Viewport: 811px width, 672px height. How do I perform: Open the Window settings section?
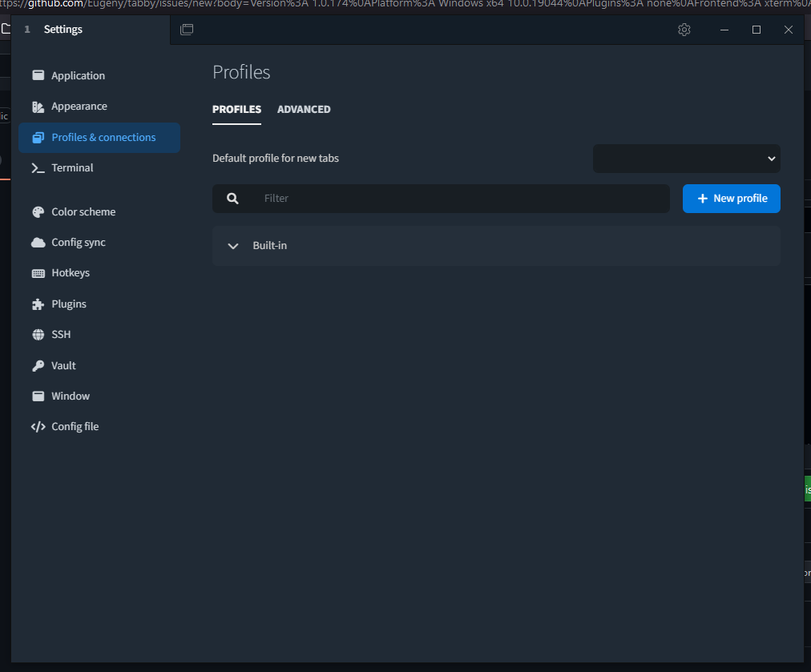[69, 396]
